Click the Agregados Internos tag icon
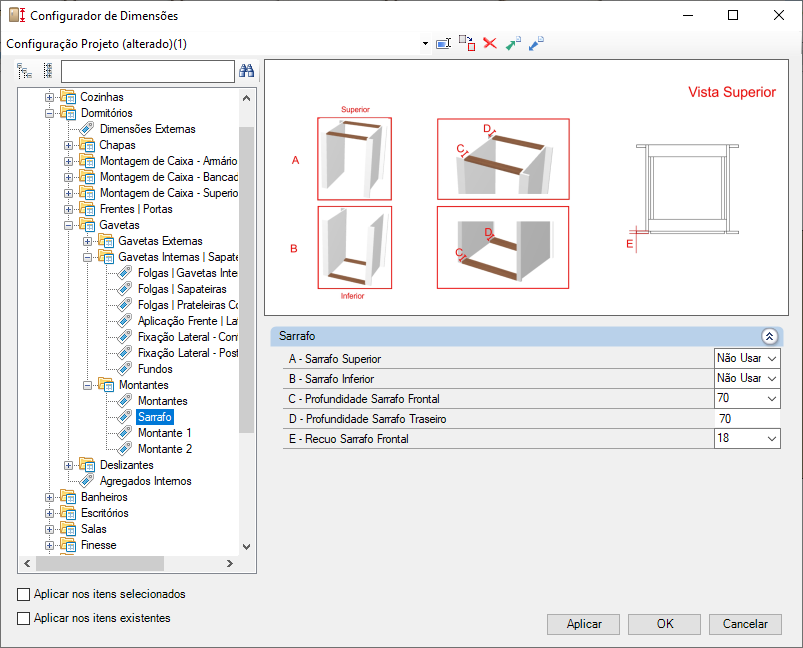Viewport: 803px width, 648px height. 87,480
